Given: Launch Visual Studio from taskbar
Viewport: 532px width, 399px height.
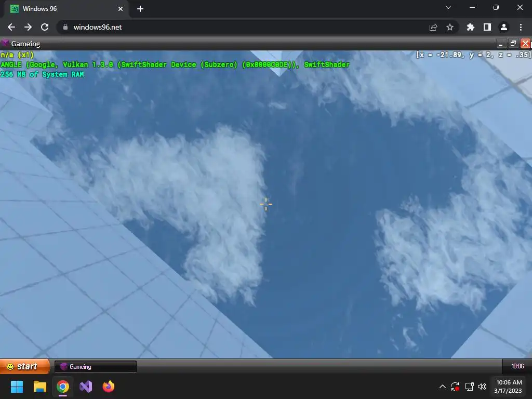Looking at the screenshot, I should 86,387.
